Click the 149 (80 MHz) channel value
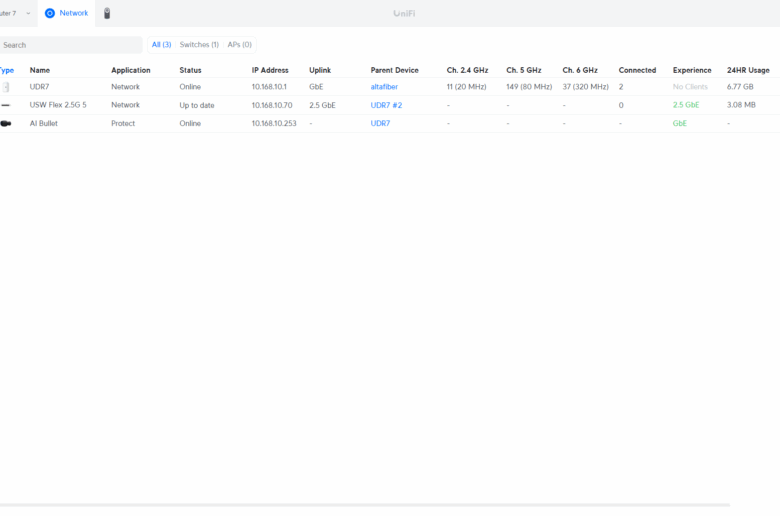Viewport: 780px width, 516px height. coord(529,87)
